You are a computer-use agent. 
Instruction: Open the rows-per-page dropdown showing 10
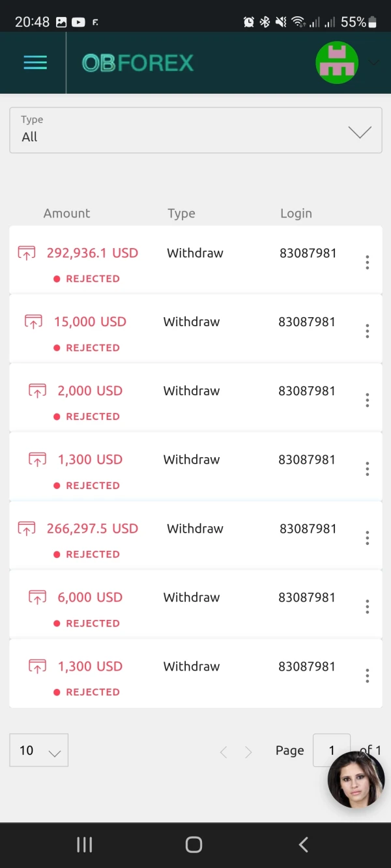[x=39, y=750]
